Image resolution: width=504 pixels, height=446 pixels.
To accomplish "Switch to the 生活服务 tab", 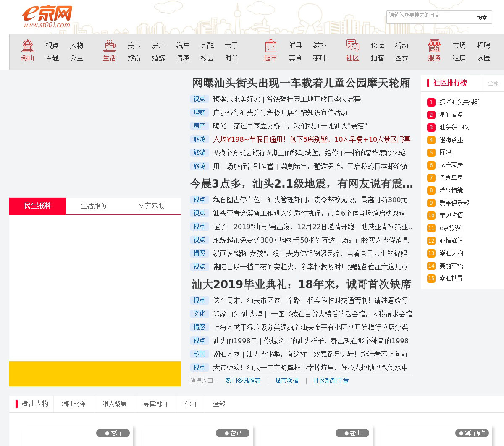I will pyautogui.click(x=94, y=206).
